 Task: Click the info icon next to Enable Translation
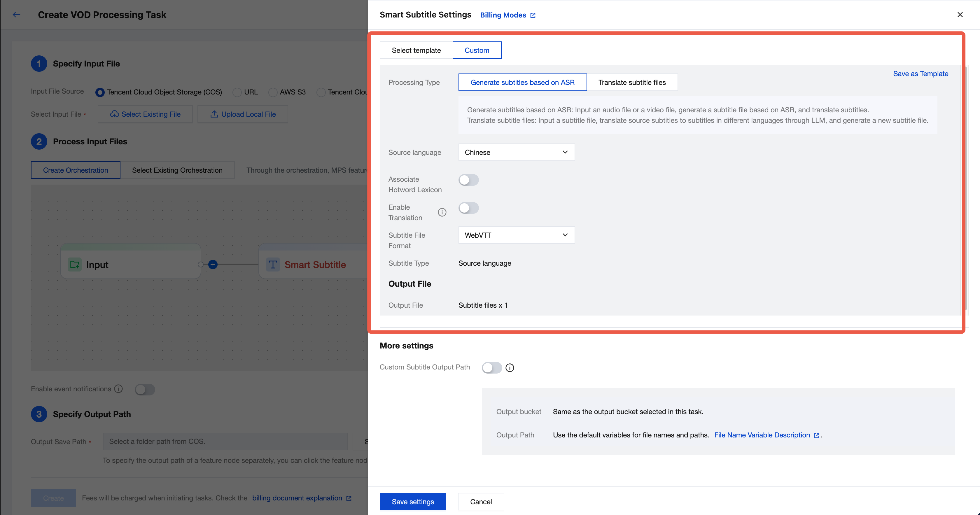click(442, 212)
